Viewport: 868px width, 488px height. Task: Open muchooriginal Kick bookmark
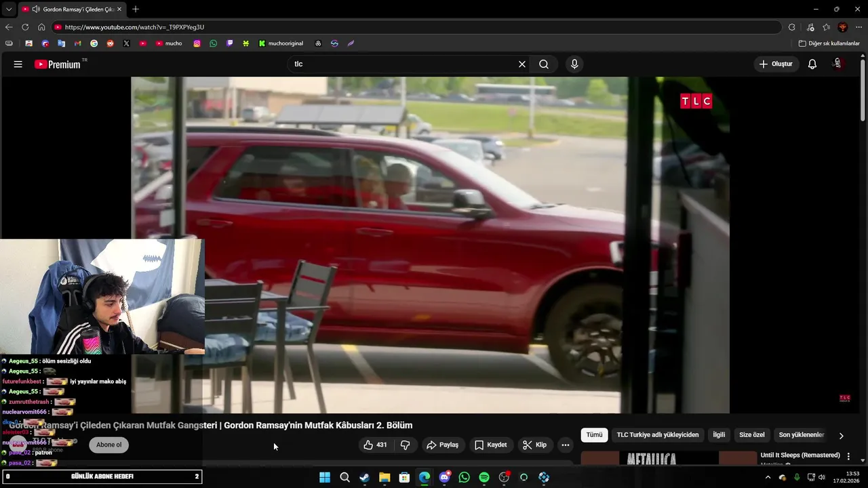pyautogui.click(x=281, y=43)
